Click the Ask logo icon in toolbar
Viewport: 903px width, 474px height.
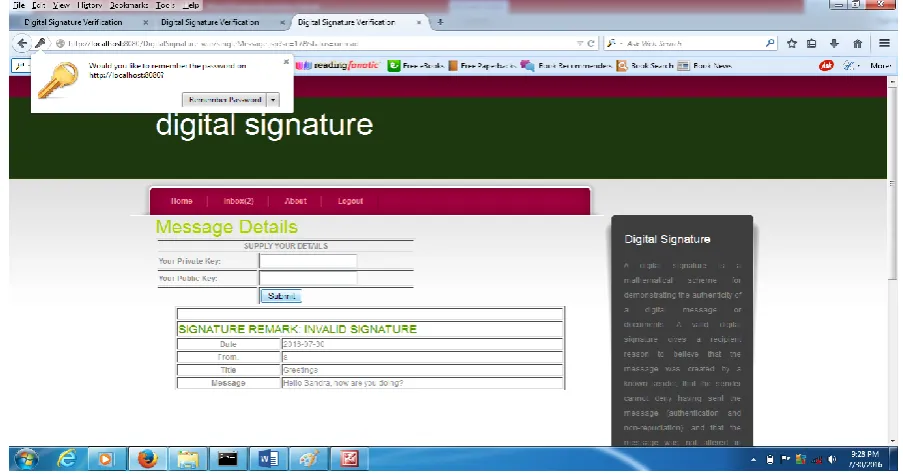point(826,66)
